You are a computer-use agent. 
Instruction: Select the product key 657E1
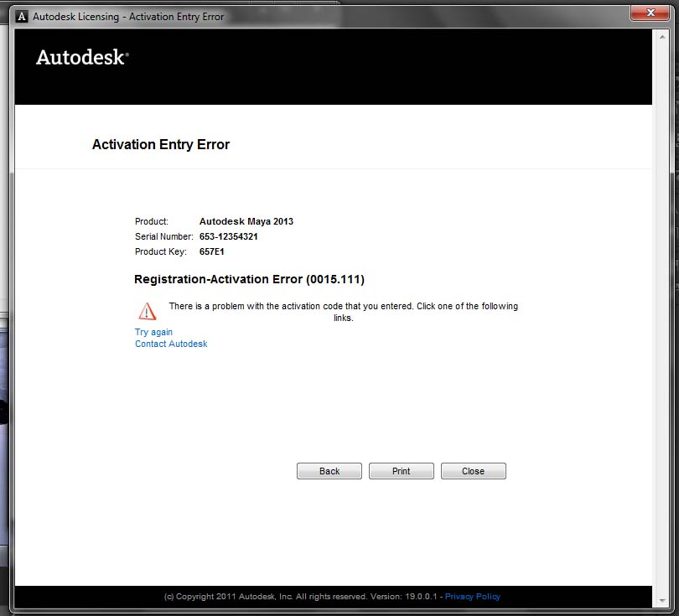coord(212,252)
